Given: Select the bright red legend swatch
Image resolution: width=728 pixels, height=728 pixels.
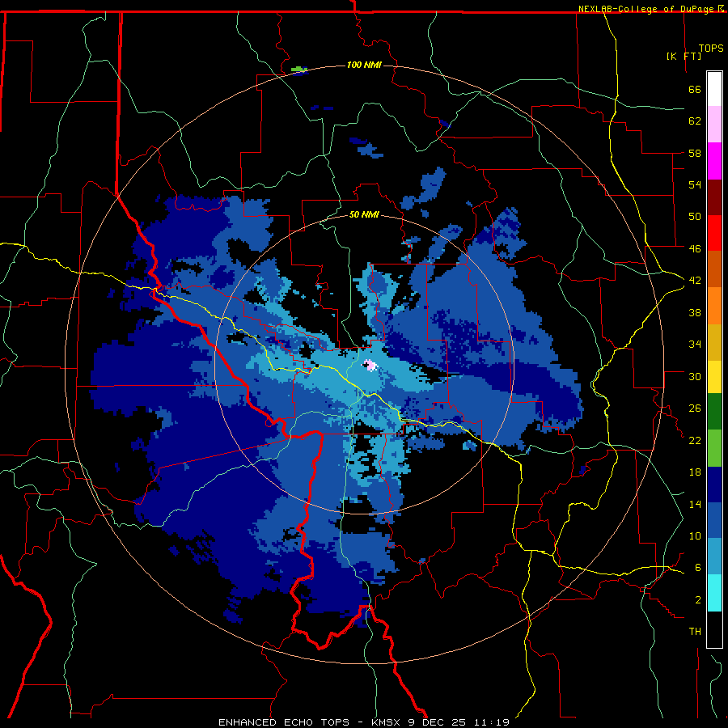Looking at the screenshot, I should [714, 233].
